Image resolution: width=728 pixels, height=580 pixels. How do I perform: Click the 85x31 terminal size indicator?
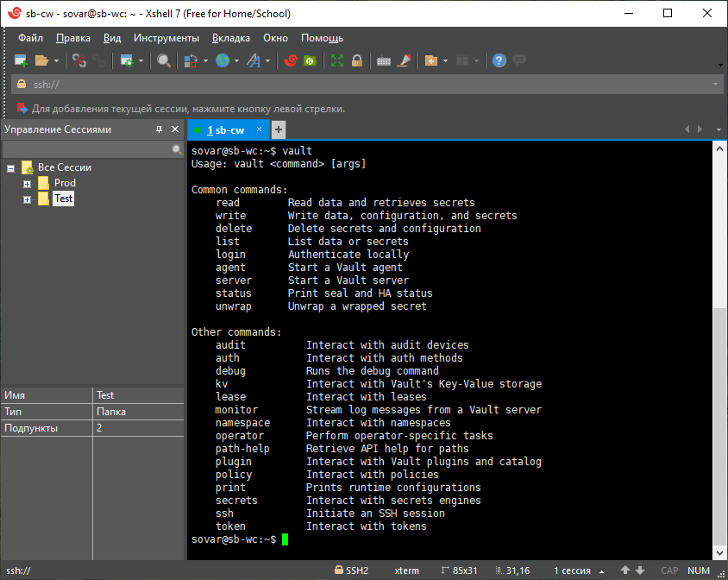[x=459, y=571]
